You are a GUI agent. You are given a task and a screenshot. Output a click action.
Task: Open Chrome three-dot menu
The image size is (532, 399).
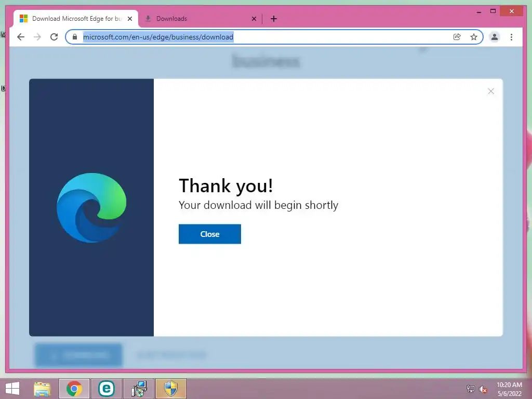point(511,37)
